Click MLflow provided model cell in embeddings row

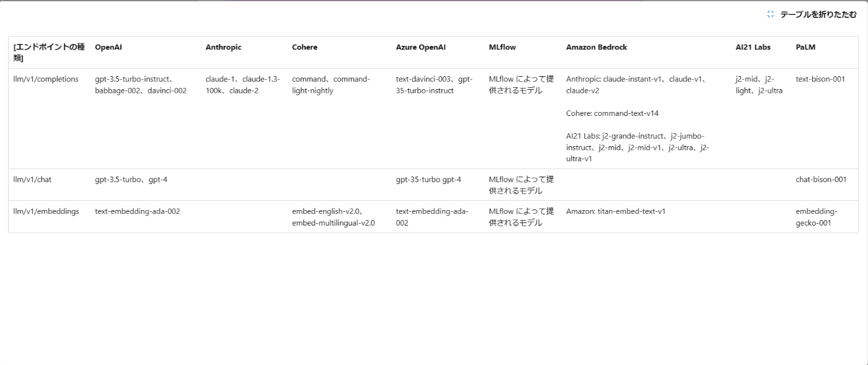(x=521, y=217)
